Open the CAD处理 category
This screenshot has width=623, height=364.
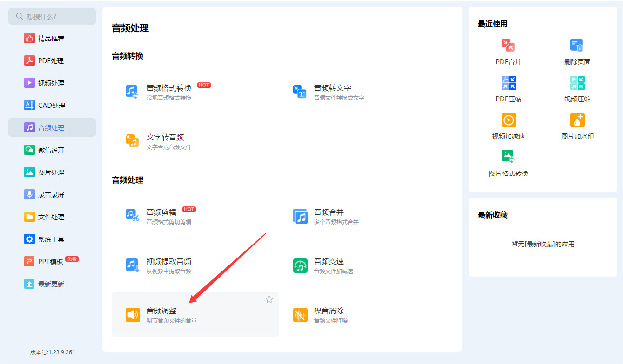click(52, 106)
